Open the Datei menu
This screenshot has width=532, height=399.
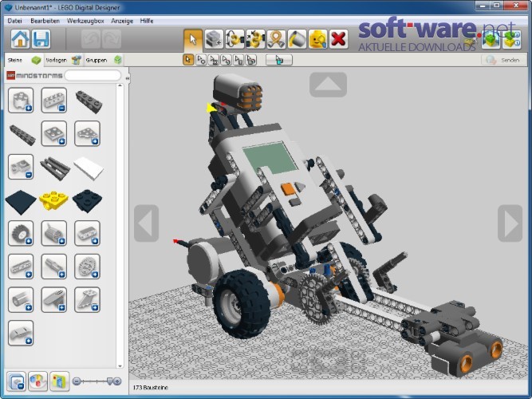click(14, 21)
